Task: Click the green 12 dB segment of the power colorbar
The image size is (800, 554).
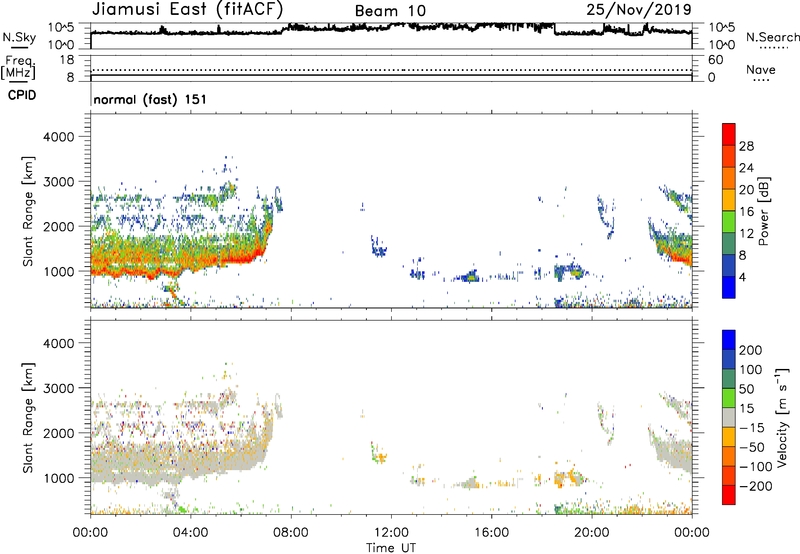Action: point(729,222)
